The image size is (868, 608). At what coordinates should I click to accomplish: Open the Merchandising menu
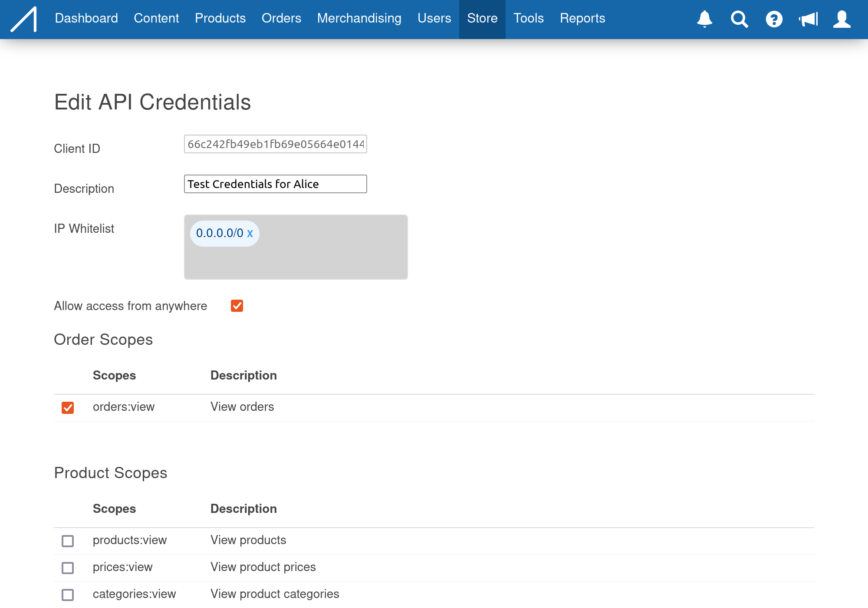point(359,18)
